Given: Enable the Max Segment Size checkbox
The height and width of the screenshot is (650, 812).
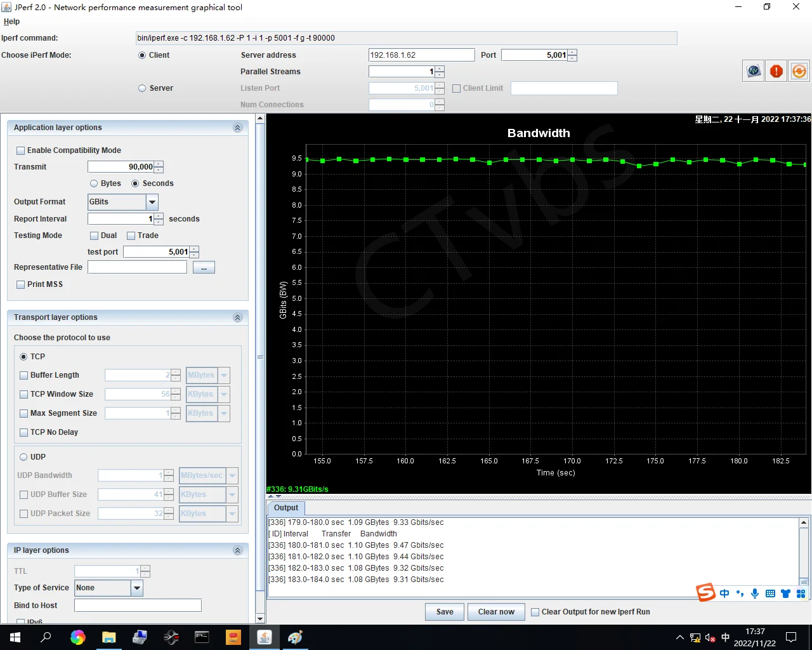Looking at the screenshot, I should coord(24,413).
